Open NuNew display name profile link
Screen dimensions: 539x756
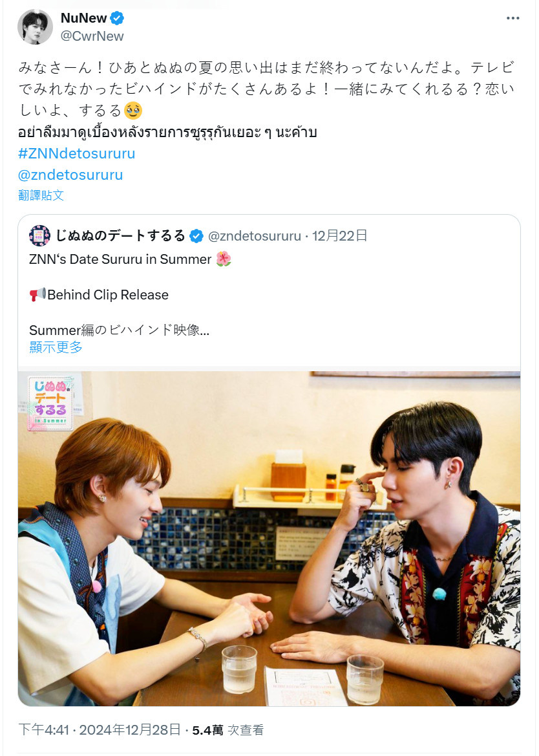83,18
